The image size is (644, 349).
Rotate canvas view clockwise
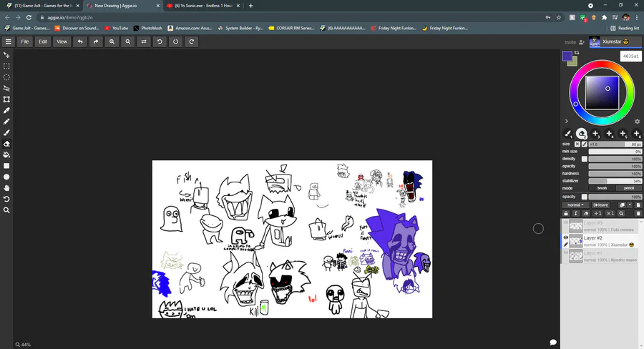(191, 41)
